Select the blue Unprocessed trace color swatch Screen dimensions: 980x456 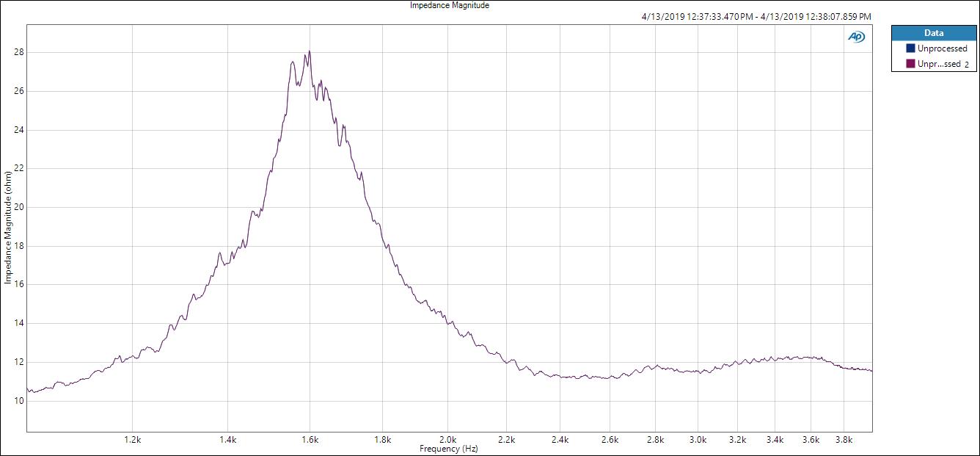(910, 48)
